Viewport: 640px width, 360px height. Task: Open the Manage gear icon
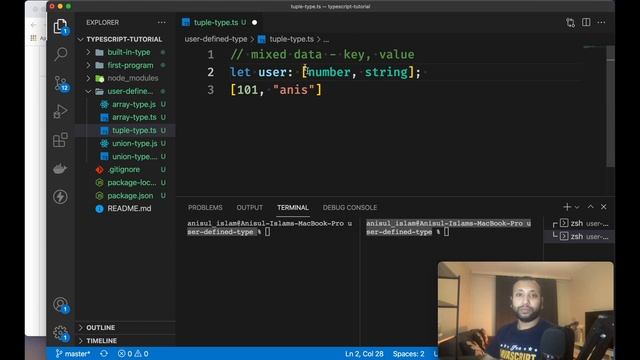point(60,333)
